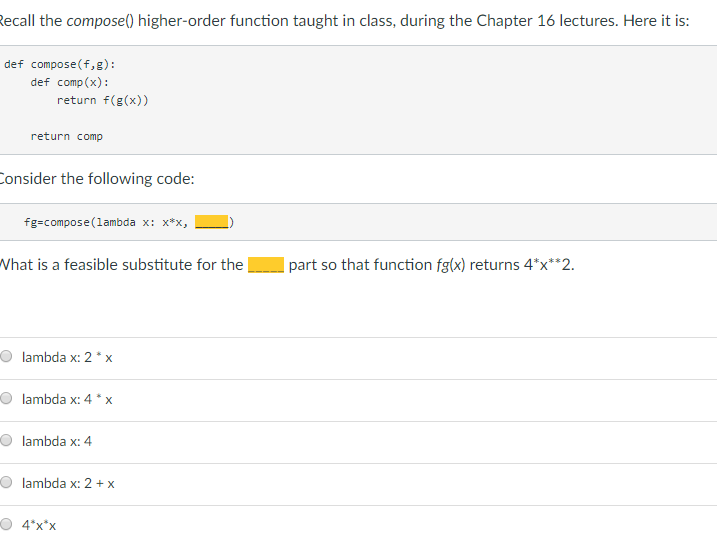Image resolution: width=717 pixels, height=560 pixels.
Task: Click the italic 'compose()' word in the intro
Action: [x=100, y=21]
